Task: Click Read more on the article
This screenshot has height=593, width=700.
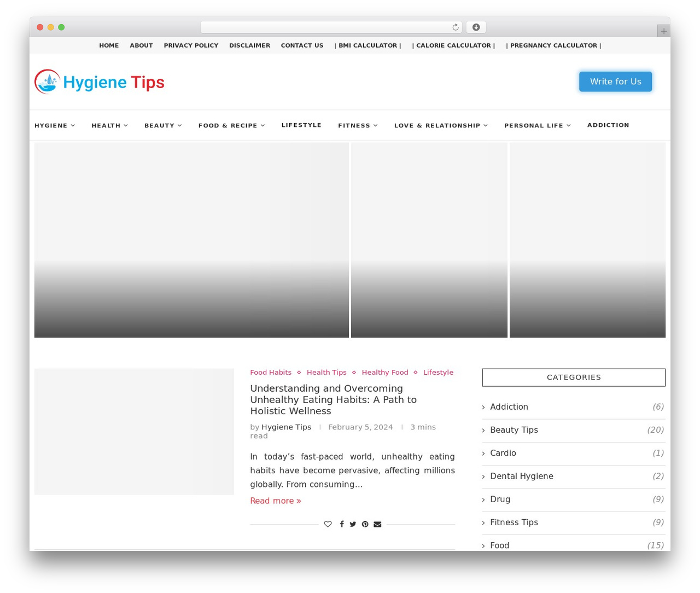Action: [x=276, y=501]
